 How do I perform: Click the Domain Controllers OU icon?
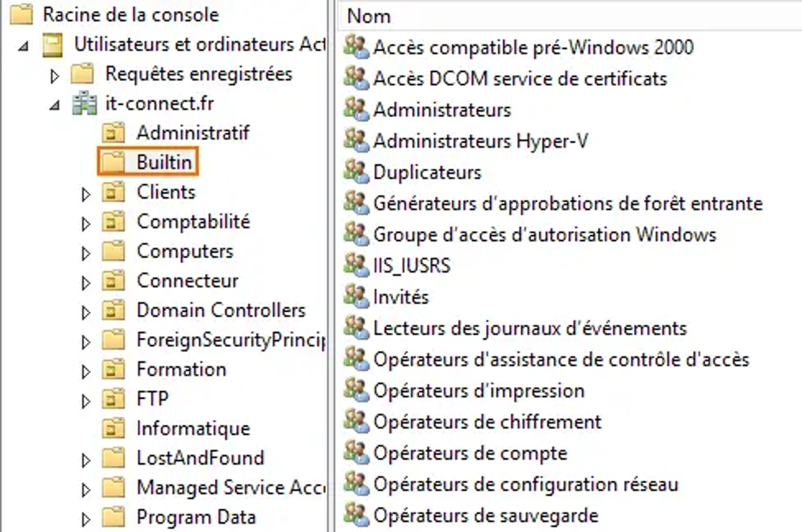click(113, 310)
